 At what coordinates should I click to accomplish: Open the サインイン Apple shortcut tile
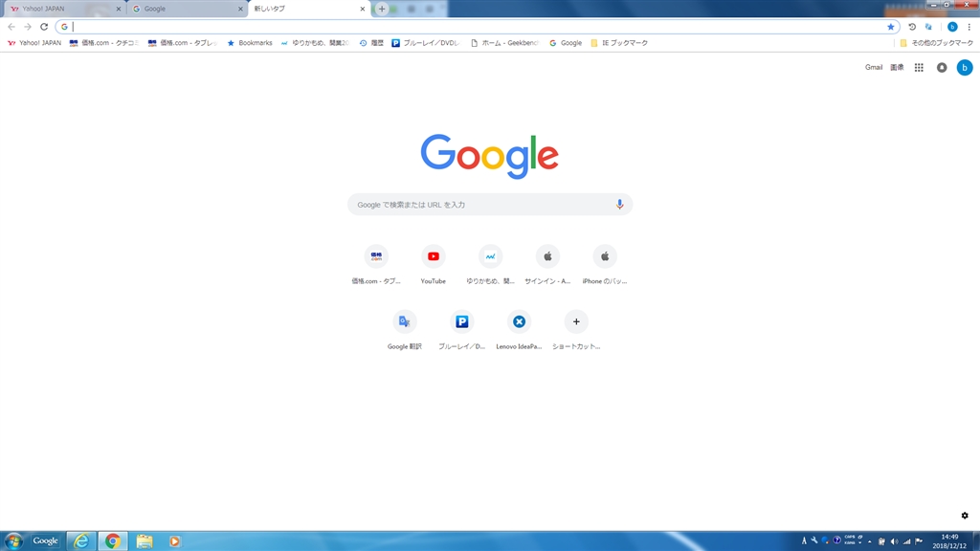coord(547,264)
